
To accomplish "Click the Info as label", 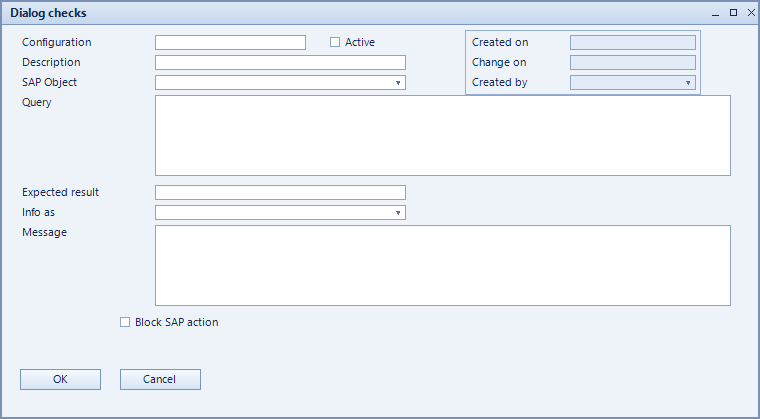I will [38, 212].
